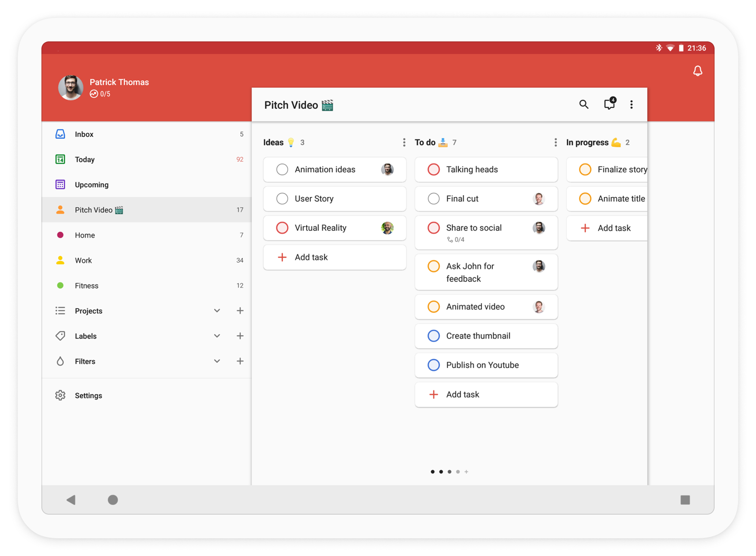The image size is (756, 556).
Task: Open Settings from sidebar
Action: (x=146, y=395)
